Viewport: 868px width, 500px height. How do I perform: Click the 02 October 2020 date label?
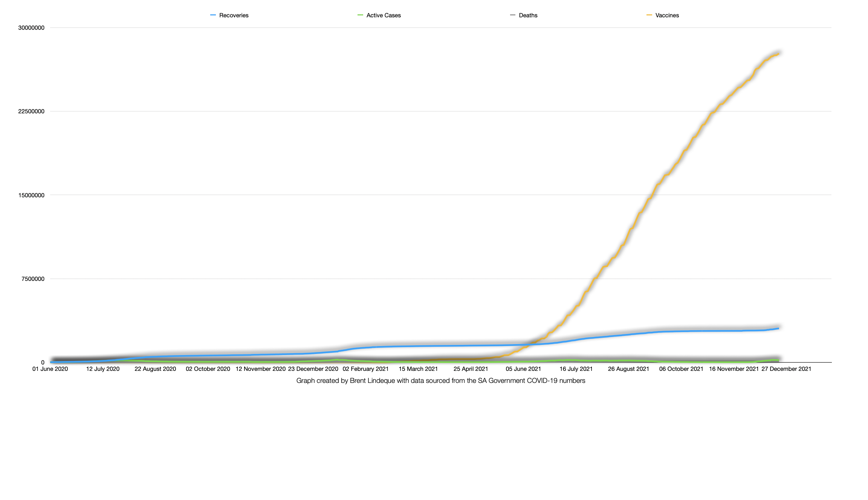click(208, 369)
